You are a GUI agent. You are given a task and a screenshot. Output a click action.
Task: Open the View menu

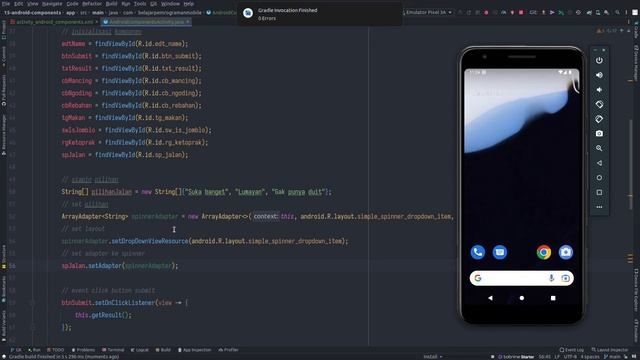(33, 4)
